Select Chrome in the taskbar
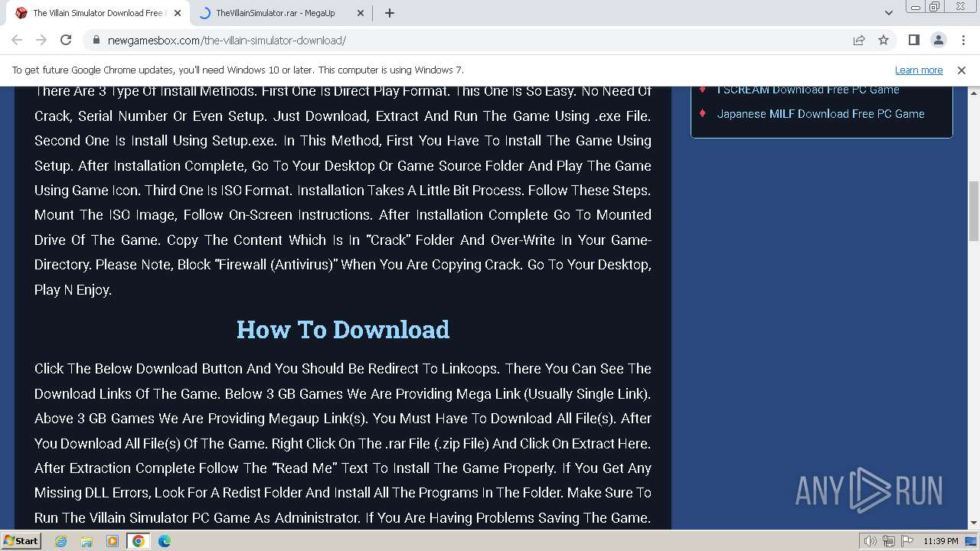Image resolution: width=980 pixels, height=551 pixels. pos(138,541)
